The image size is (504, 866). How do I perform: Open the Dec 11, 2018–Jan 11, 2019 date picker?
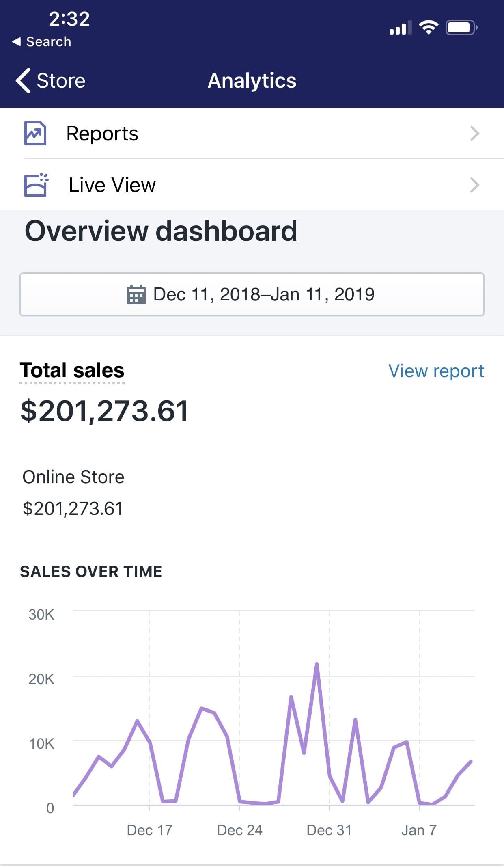pos(252,294)
